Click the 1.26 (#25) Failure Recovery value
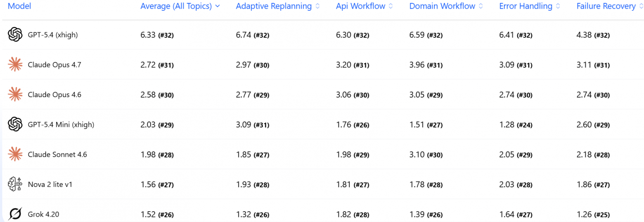644x222 pixels. [593, 214]
